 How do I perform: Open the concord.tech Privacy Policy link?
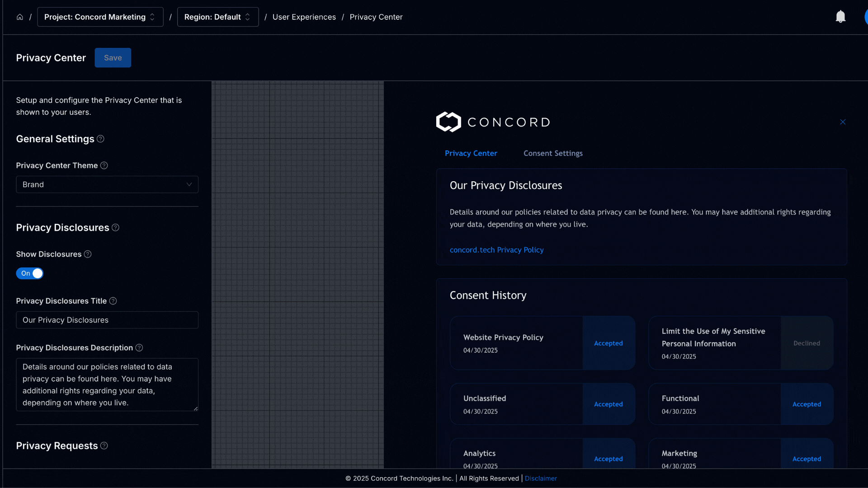[x=496, y=249]
